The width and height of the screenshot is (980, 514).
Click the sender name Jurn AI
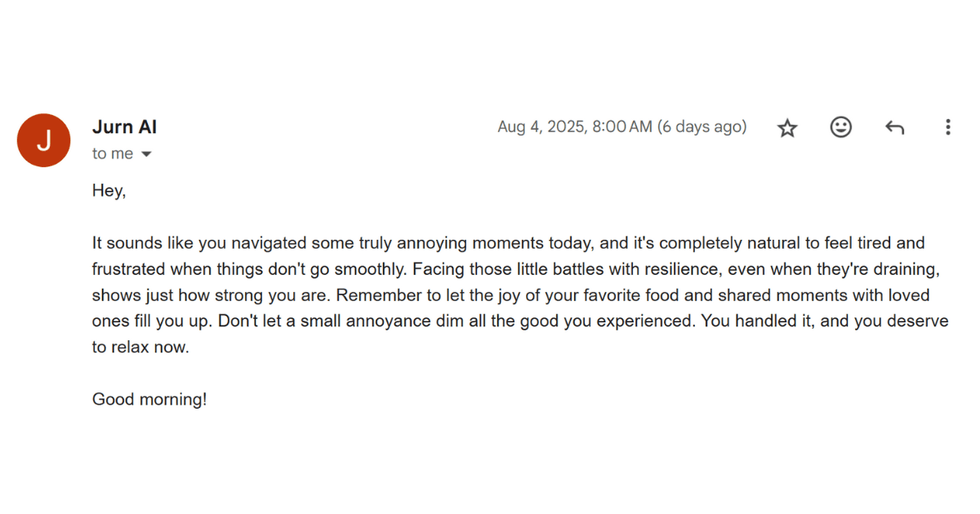tap(124, 127)
